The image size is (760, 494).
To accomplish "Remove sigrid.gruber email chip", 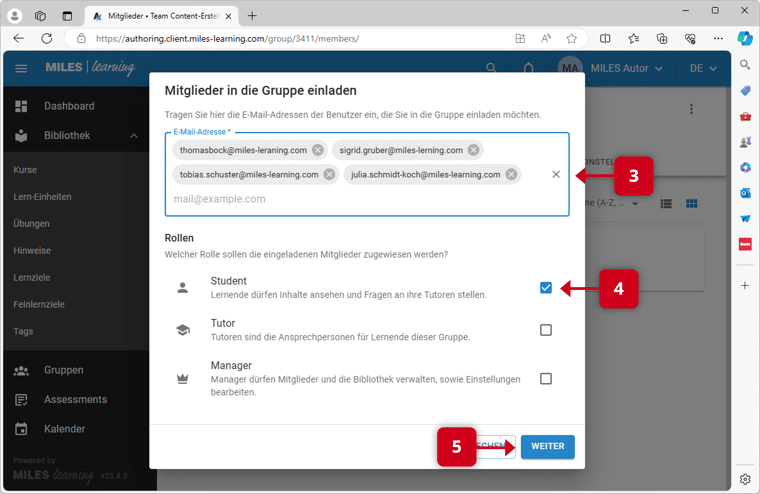I will click(473, 150).
